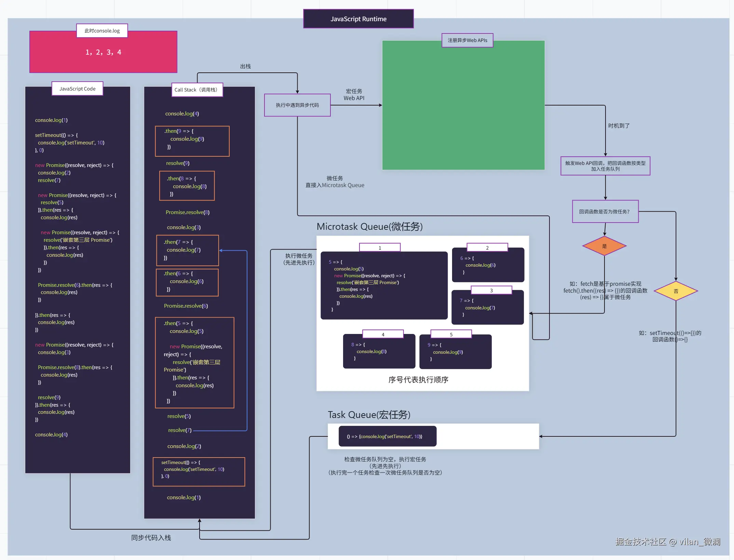734x560 pixels.
Task: Click microtask card with console.log(9)
Action: 455,352
